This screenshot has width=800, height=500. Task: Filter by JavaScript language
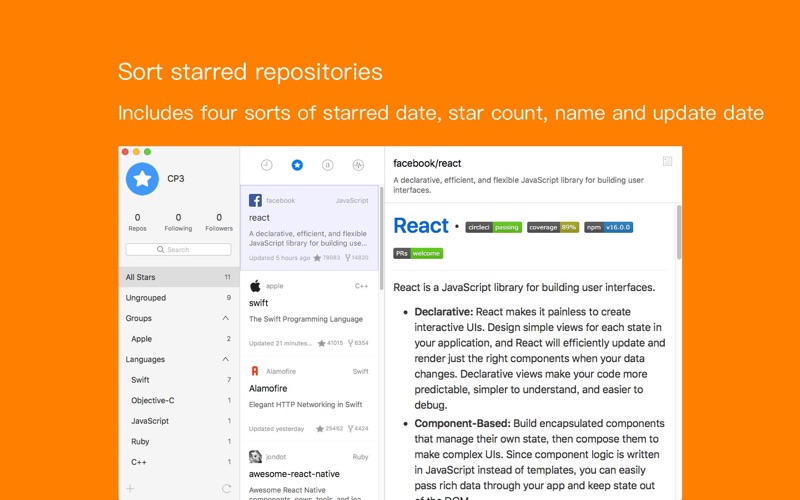(x=179, y=421)
